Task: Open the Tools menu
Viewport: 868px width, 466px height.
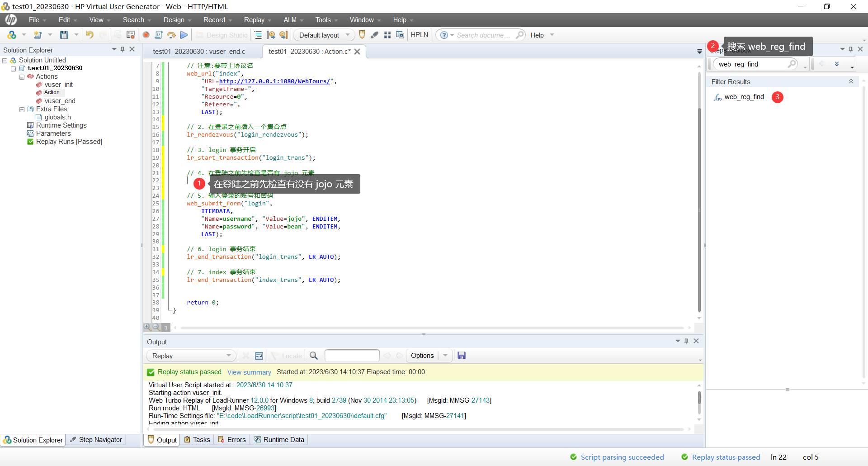Action: (x=326, y=20)
